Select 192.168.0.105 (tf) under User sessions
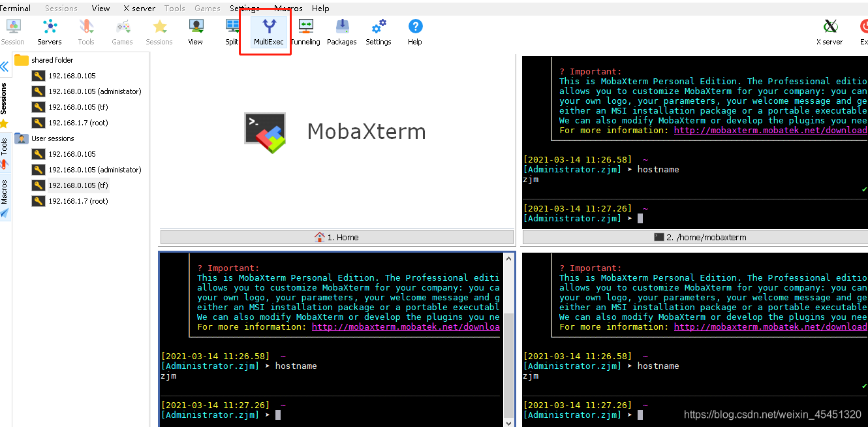The image size is (868, 427). click(x=78, y=185)
